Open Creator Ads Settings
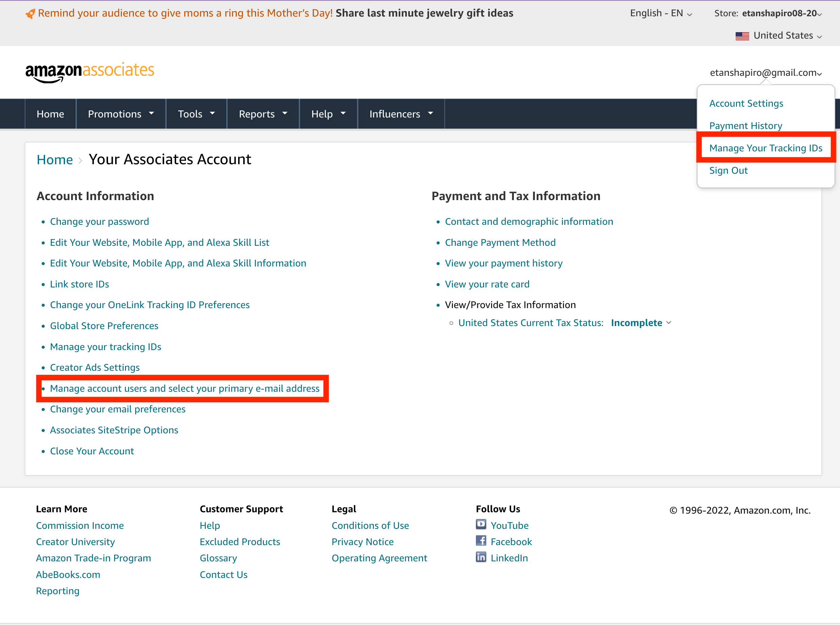This screenshot has height=625, width=840. 94,367
